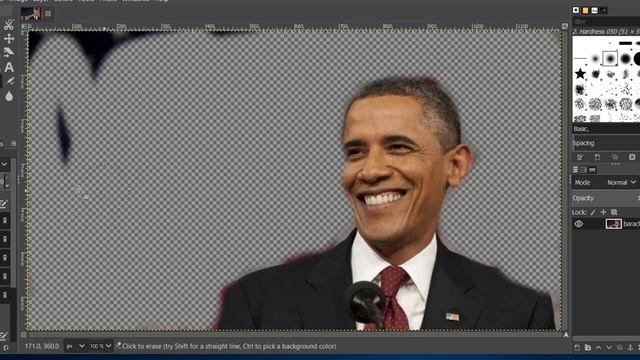Select the Scissors Select tool
Viewport: 640px width, 360px height.
(9, 24)
